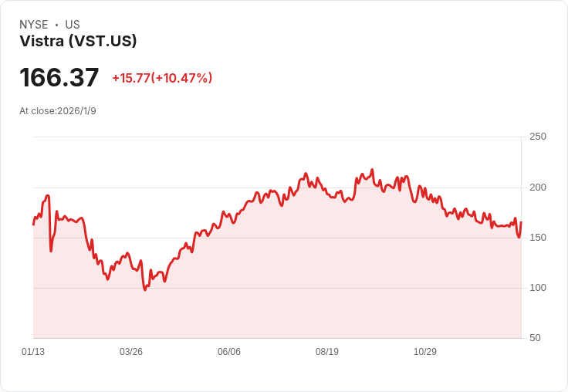The image size is (568, 392).
Task: Click the 01/13 date on the x-axis
Action: pos(33,352)
